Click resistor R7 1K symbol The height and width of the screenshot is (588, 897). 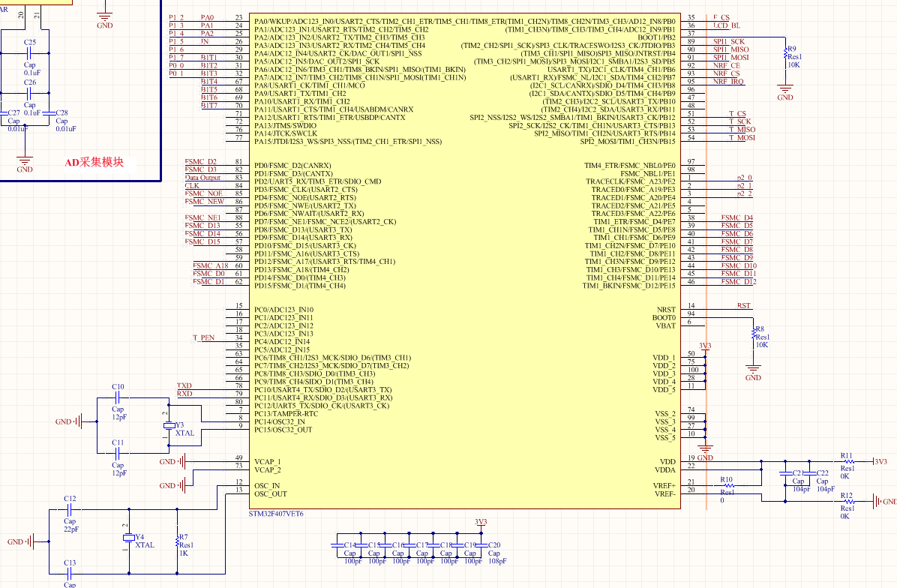pyautogui.click(x=177, y=541)
